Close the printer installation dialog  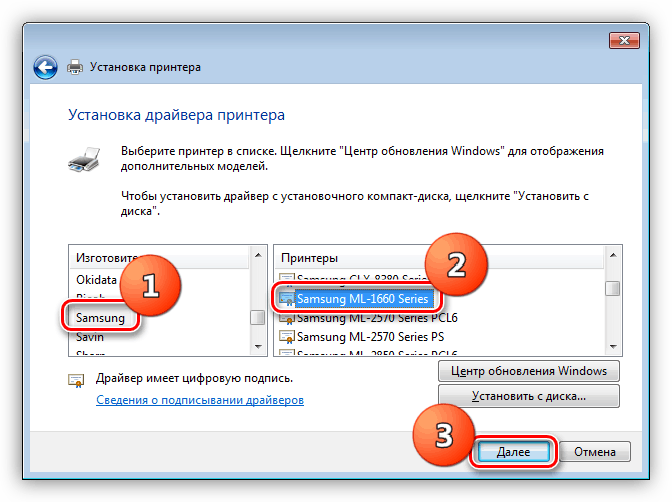point(624,41)
